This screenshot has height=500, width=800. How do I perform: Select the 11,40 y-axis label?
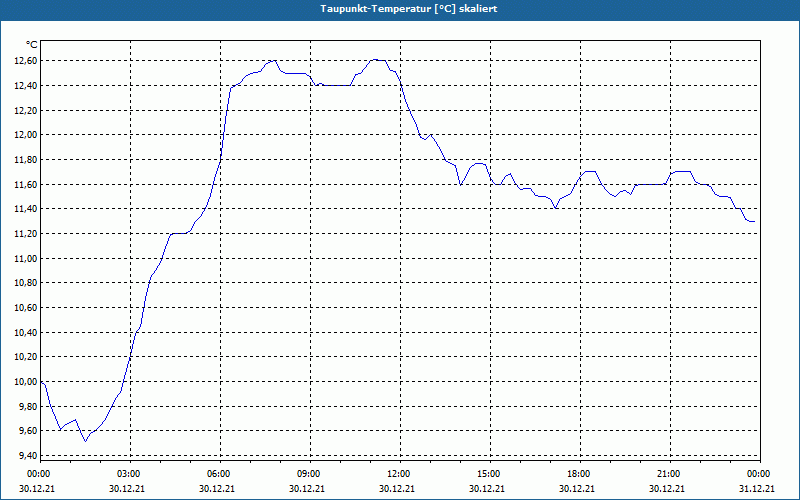[27, 209]
